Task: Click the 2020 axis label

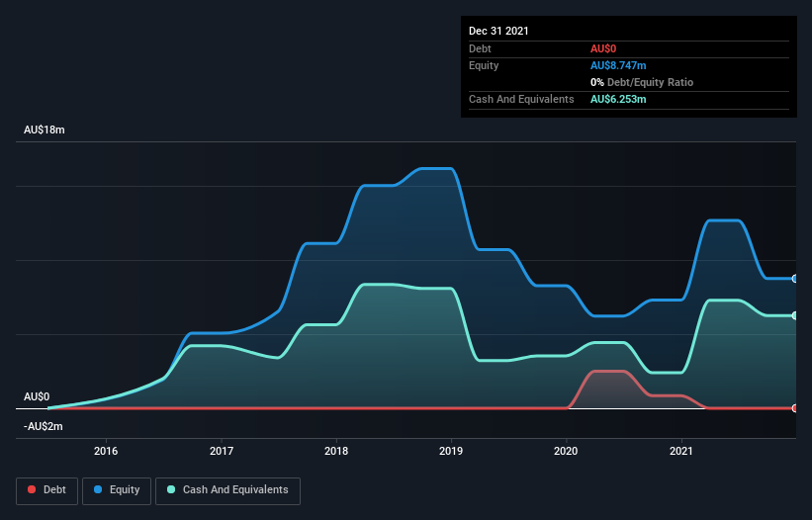Action: (x=566, y=451)
